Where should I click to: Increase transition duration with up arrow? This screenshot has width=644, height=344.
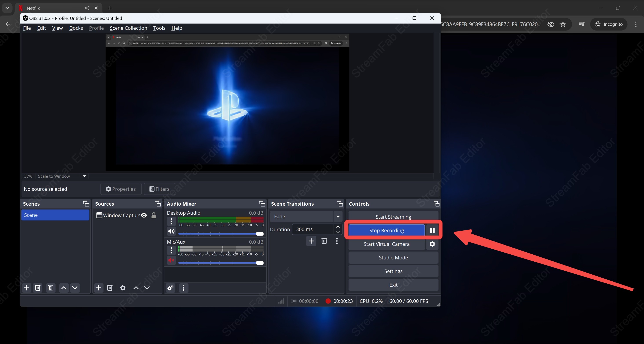[x=338, y=226]
